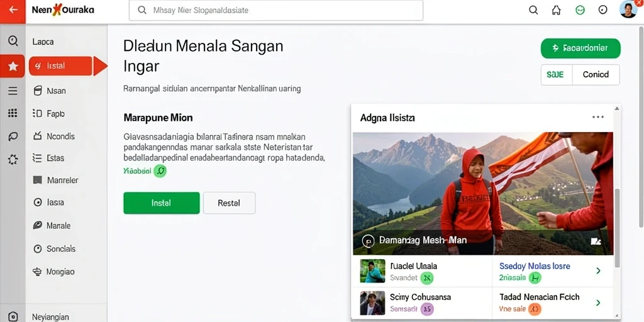This screenshot has width=644, height=322.
Task: Click the camera icon on the photo caption
Action: click(596, 241)
